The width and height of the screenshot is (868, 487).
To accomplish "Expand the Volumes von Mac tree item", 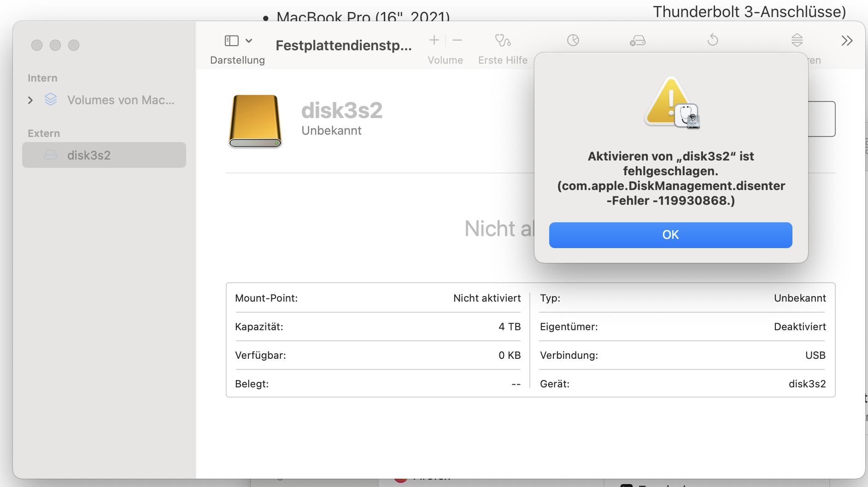I will point(30,100).
